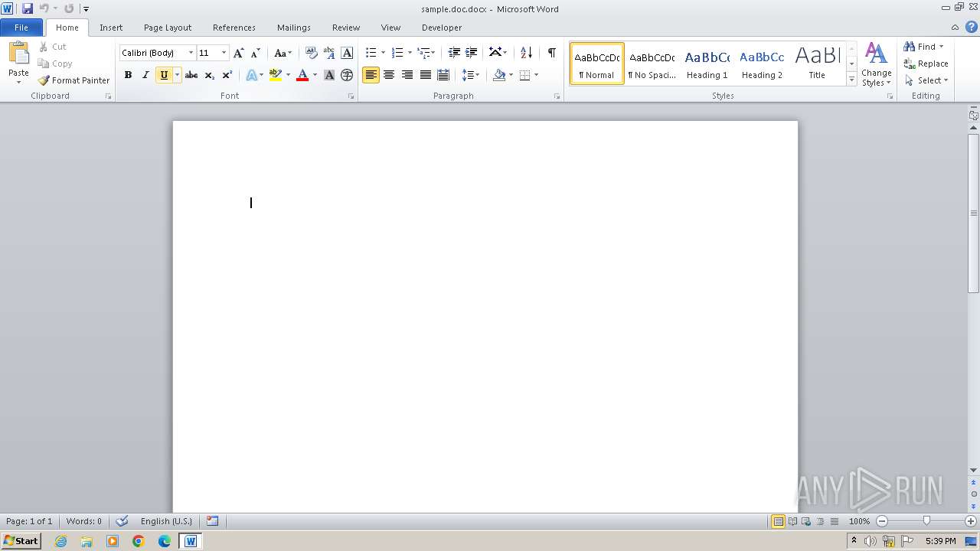Apply red Font Color
Image resolution: width=980 pixels, height=551 pixels.
click(x=302, y=75)
